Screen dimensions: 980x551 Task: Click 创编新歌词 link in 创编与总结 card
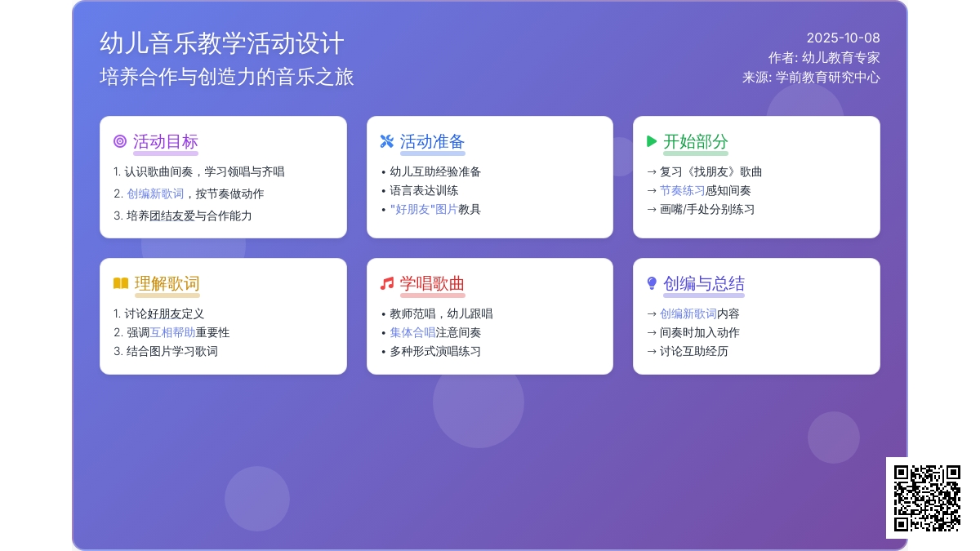coord(688,313)
